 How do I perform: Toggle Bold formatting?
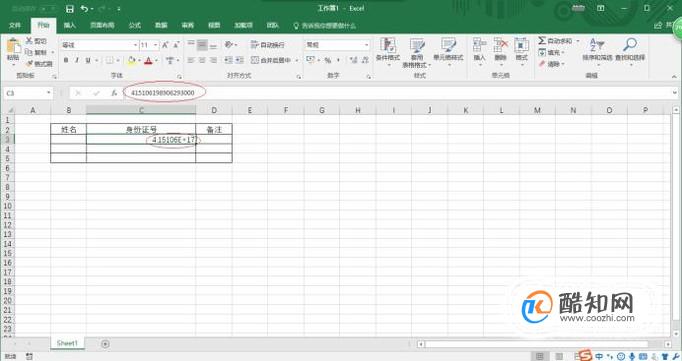pos(66,60)
